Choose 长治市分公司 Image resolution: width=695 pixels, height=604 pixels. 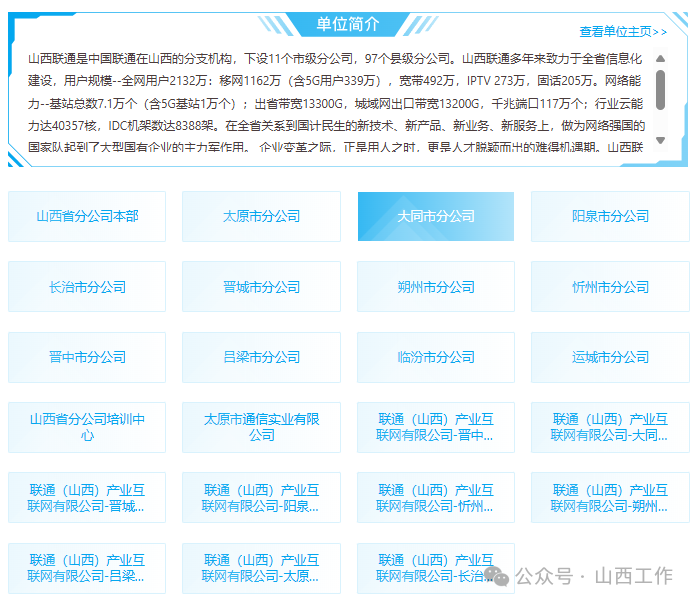click(x=87, y=287)
